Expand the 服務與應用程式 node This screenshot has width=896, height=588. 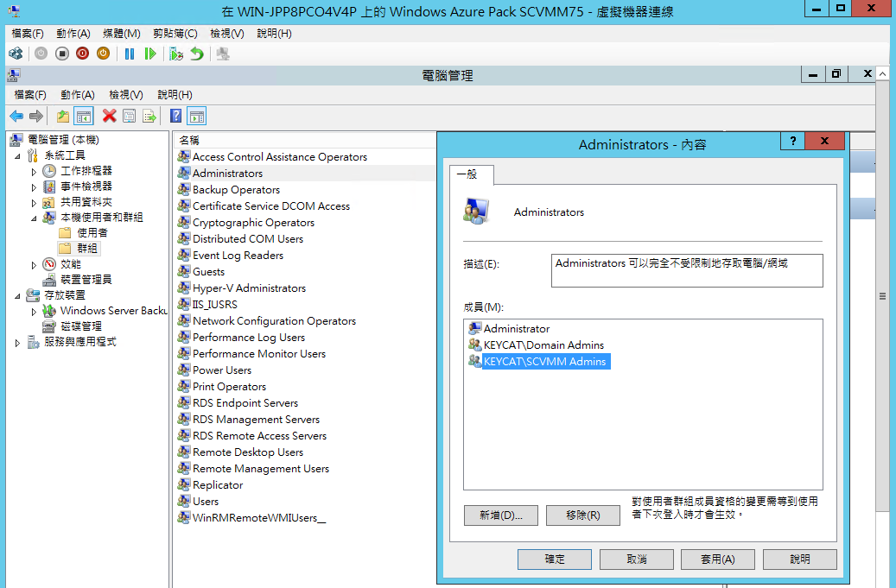point(17,343)
